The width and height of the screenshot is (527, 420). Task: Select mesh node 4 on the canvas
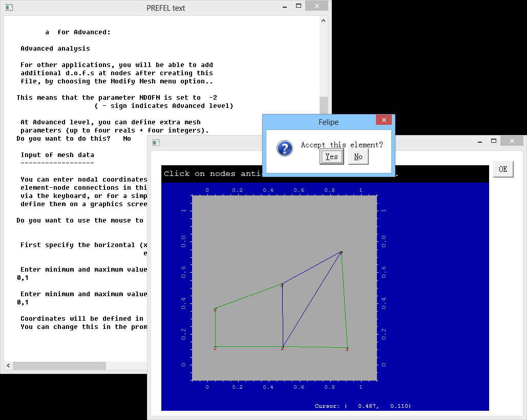click(x=215, y=309)
